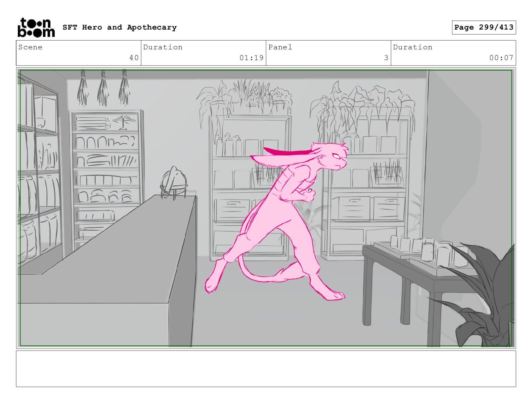This screenshot has width=532, height=411.
Task: Click the 'SFT Hero and Apothecary' title
Action: (x=120, y=28)
